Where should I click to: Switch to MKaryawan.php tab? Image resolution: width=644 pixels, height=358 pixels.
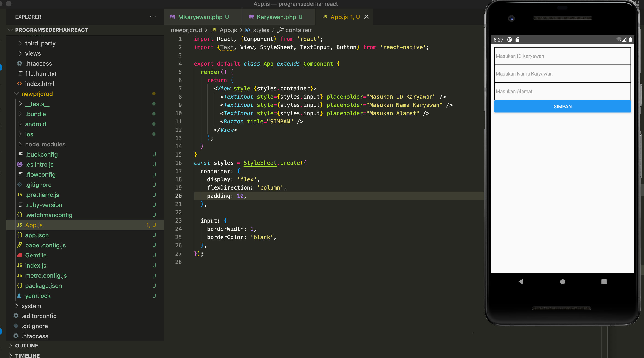200,17
